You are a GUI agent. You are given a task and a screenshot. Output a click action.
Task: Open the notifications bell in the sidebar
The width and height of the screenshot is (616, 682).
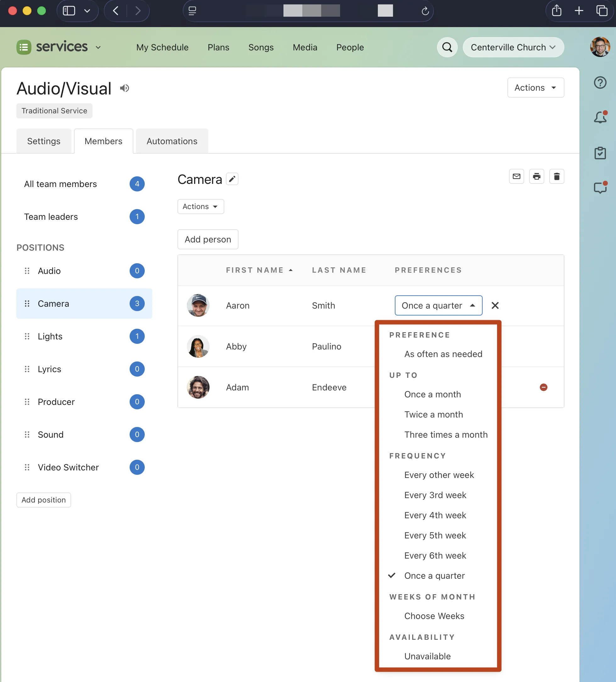click(x=600, y=117)
